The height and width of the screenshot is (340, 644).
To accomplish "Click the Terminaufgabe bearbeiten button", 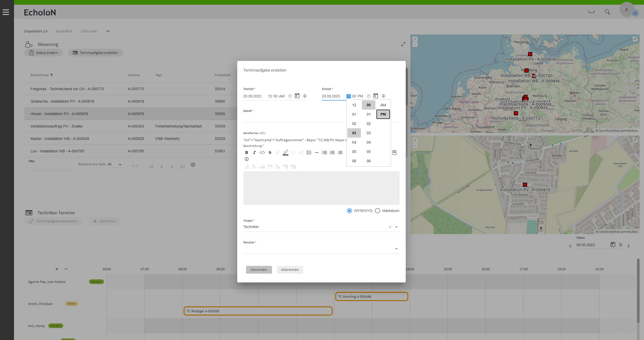I will tap(53, 221).
